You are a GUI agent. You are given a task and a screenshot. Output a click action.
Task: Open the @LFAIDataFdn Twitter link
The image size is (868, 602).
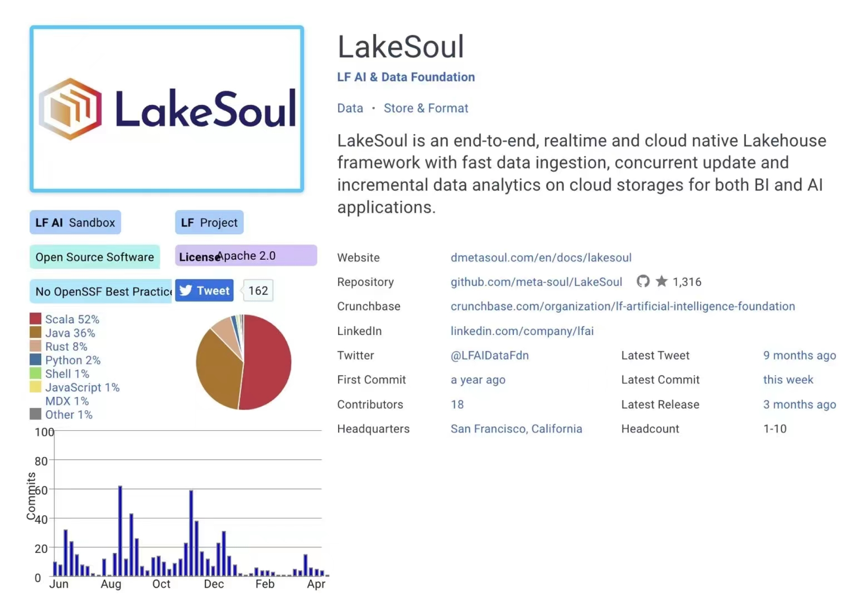[489, 355]
